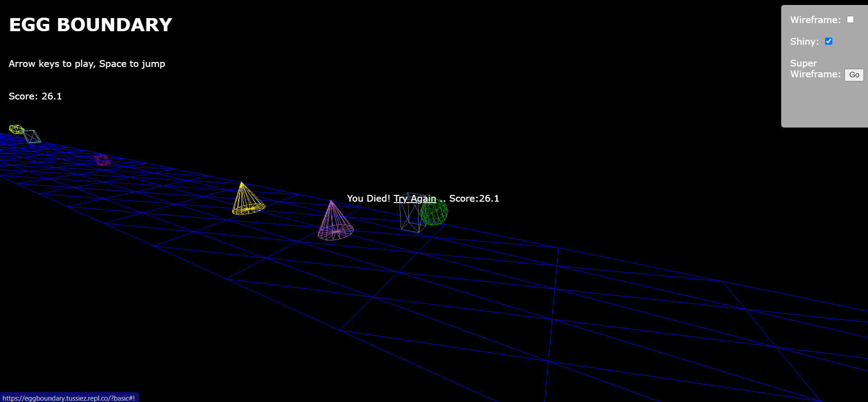Click the 'Wireframe:' label at panel top
Viewport: 868px width, 402px height.
pyautogui.click(x=815, y=20)
